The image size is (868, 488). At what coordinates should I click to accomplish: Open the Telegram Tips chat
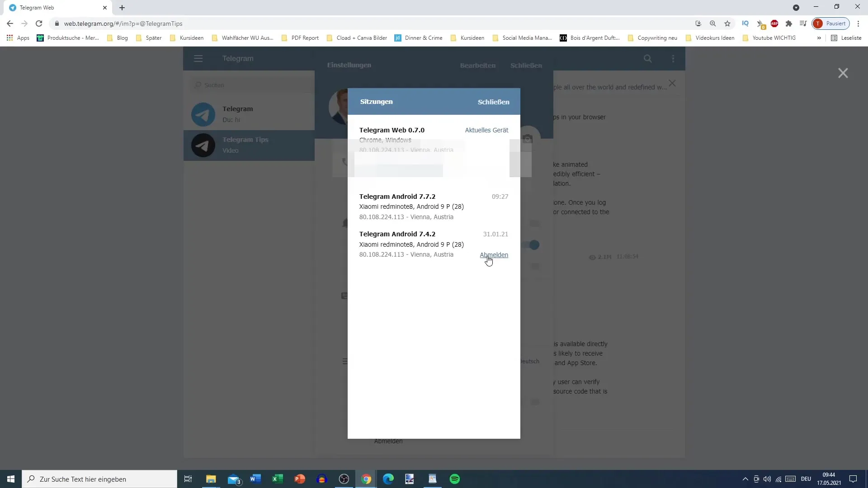tap(249, 145)
